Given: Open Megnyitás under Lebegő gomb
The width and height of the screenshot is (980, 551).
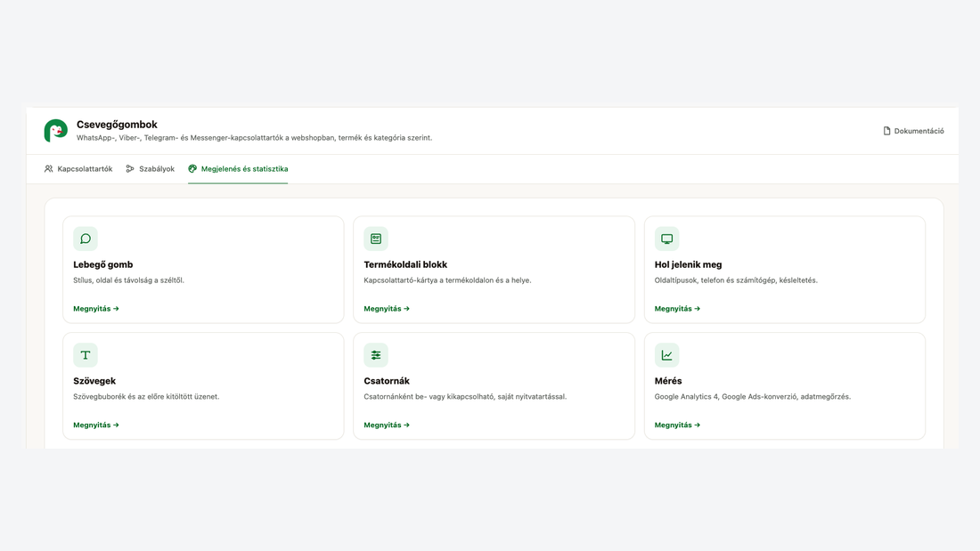Looking at the screenshot, I should (x=96, y=309).
